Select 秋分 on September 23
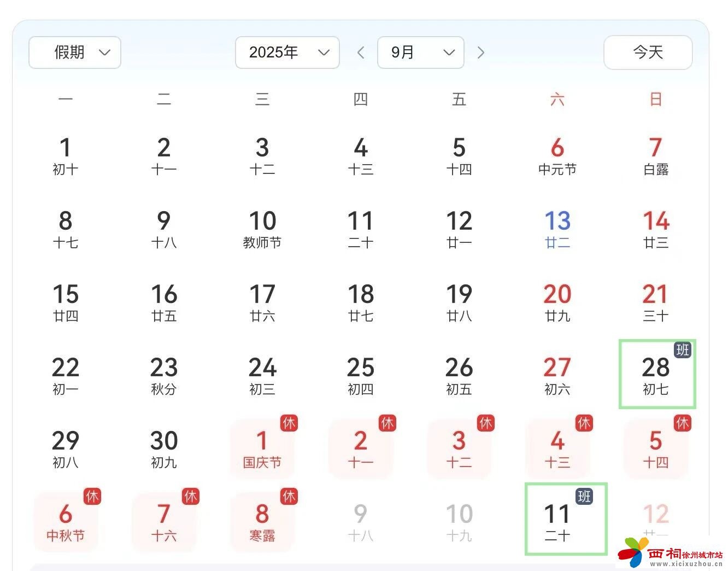This screenshot has height=571, width=728. click(164, 375)
